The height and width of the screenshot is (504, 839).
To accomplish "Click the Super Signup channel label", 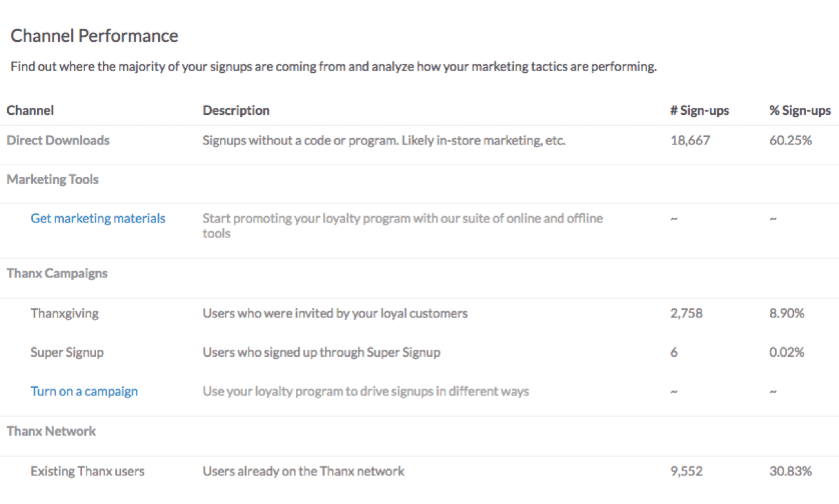I will point(67,352).
